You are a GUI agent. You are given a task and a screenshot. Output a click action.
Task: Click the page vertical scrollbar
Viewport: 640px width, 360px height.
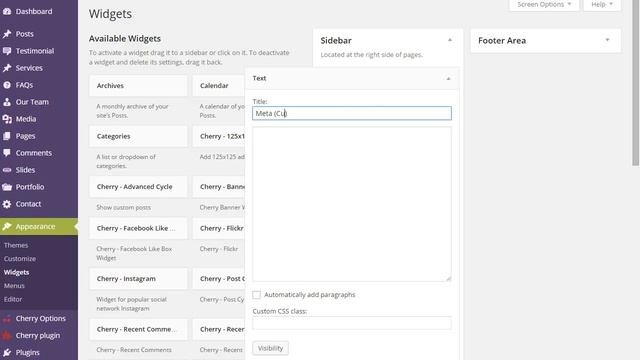click(x=636, y=82)
